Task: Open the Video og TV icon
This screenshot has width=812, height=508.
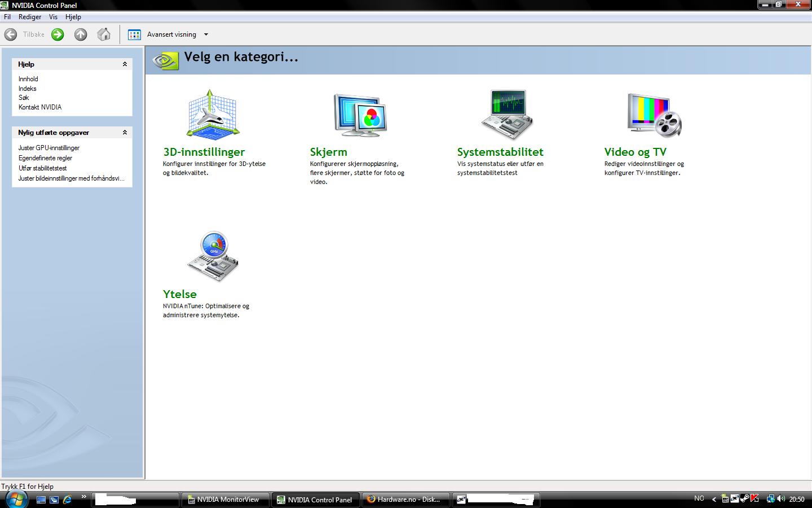Action: pyautogui.click(x=655, y=115)
